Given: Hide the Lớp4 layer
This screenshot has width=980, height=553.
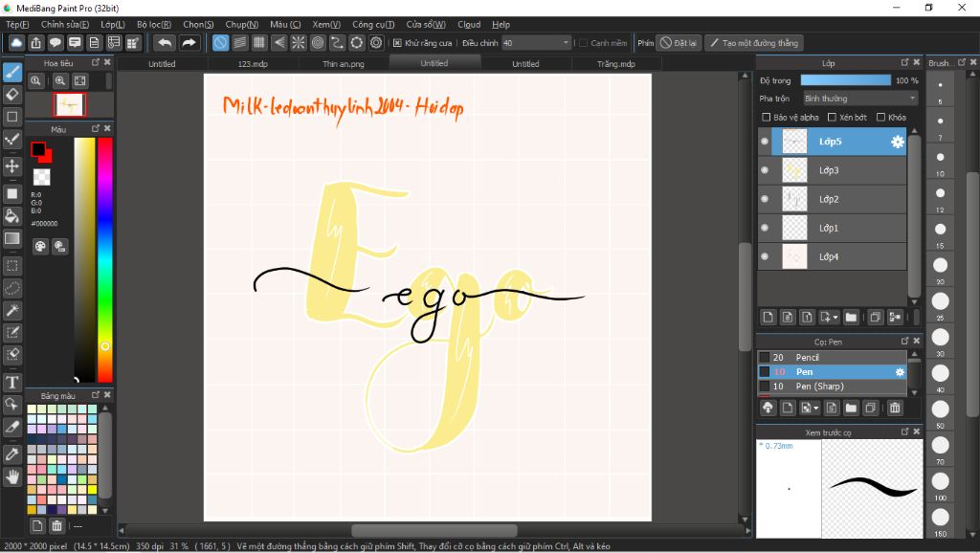Looking at the screenshot, I should point(765,256).
